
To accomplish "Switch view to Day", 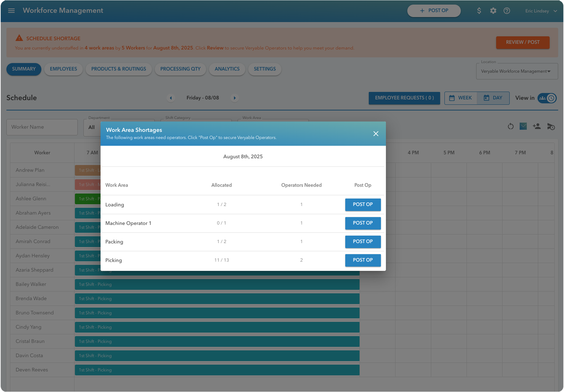I will coord(493,98).
